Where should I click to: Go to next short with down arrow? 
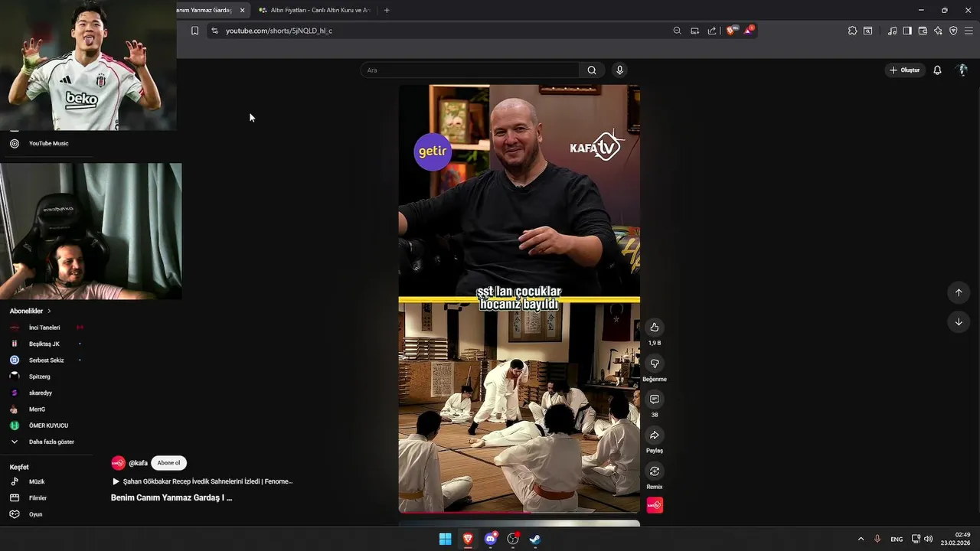point(959,321)
